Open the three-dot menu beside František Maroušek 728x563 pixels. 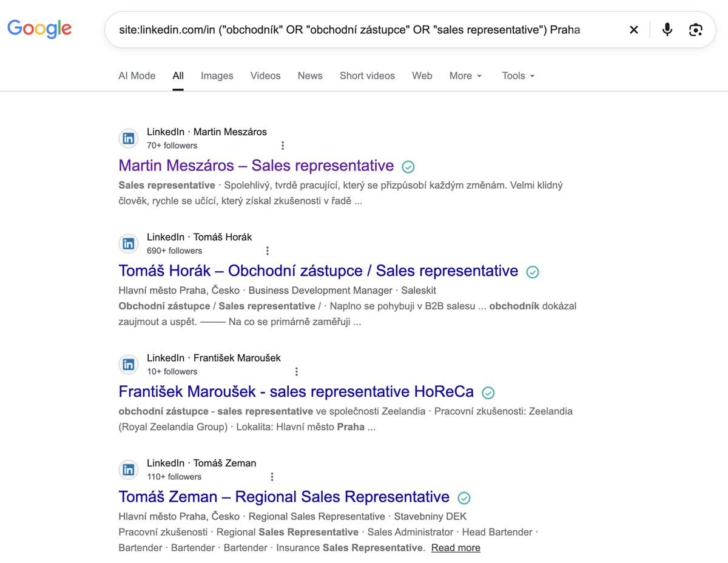(297, 371)
